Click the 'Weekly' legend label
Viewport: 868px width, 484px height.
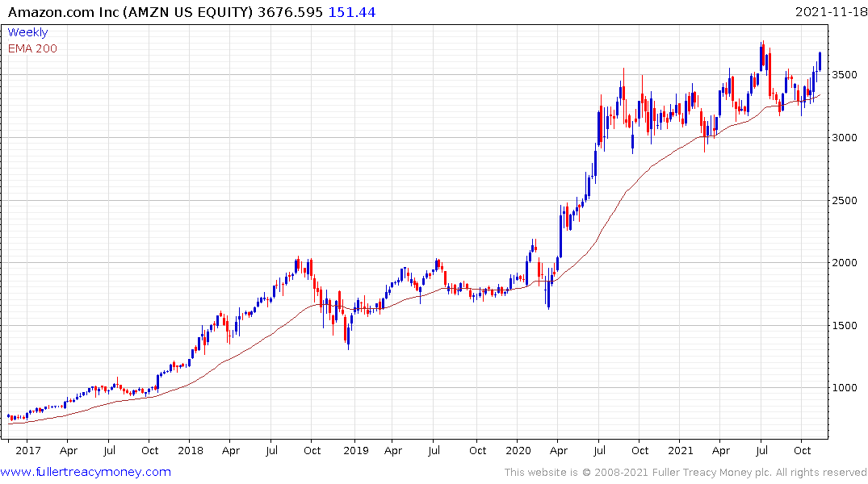click(x=27, y=32)
